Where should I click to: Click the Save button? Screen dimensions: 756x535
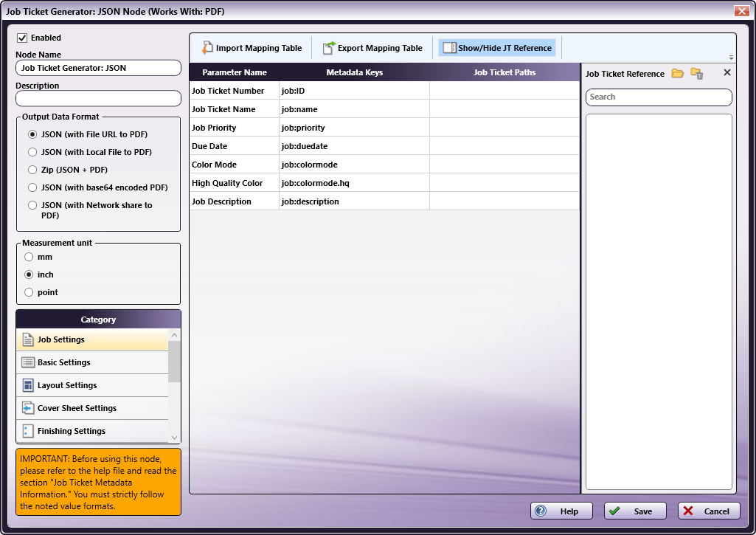[x=635, y=511]
